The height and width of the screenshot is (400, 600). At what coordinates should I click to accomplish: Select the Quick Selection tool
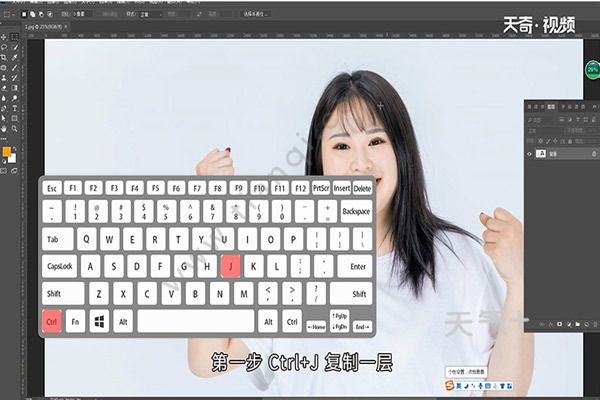(x=15, y=47)
